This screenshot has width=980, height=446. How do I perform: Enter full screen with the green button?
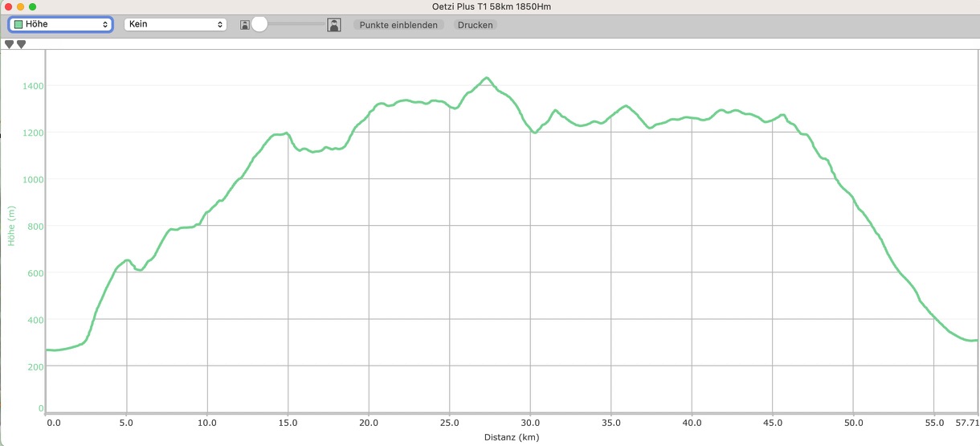(x=33, y=6)
